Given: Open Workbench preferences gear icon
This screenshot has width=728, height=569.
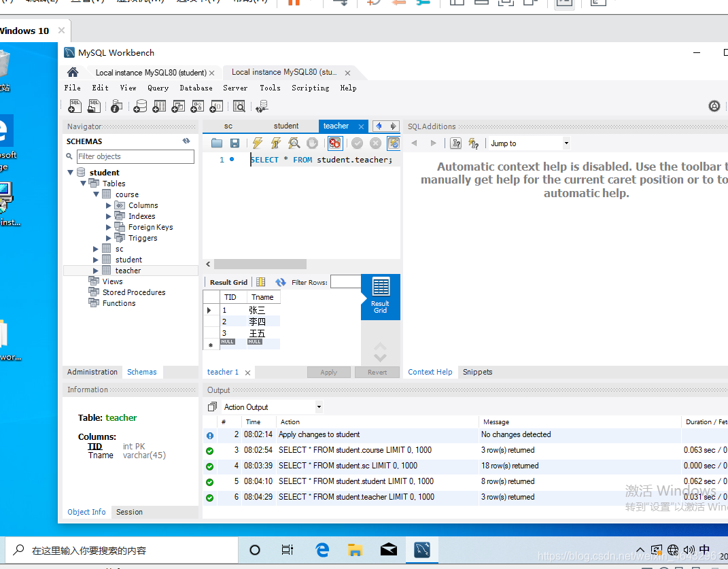Looking at the screenshot, I should click(x=714, y=106).
